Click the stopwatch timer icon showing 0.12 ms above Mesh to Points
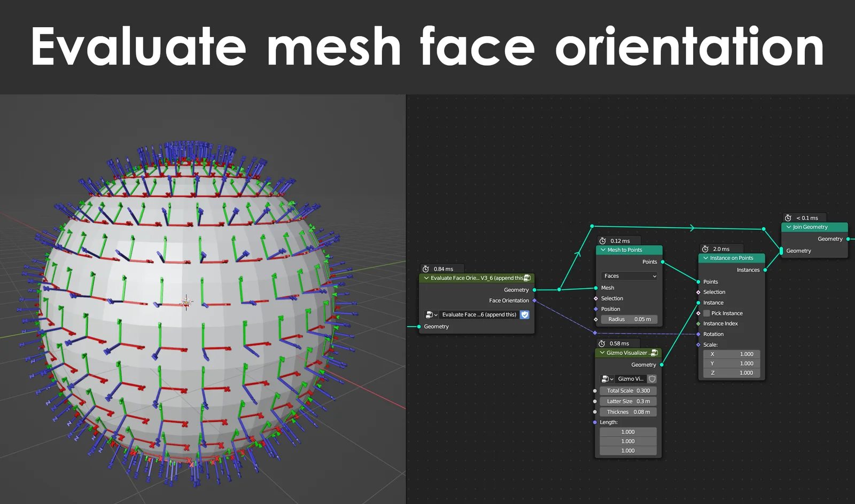This screenshot has height=504, width=855. tap(603, 241)
